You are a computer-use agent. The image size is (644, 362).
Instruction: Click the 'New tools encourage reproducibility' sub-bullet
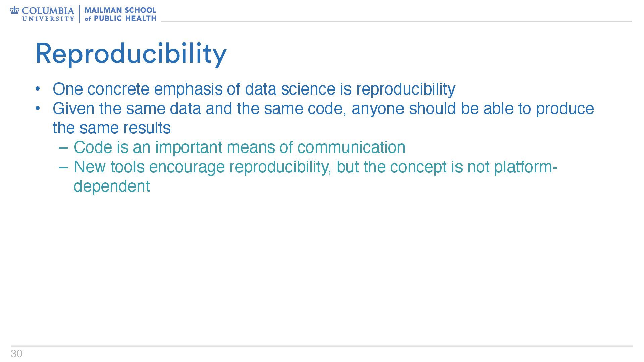(315, 176)
